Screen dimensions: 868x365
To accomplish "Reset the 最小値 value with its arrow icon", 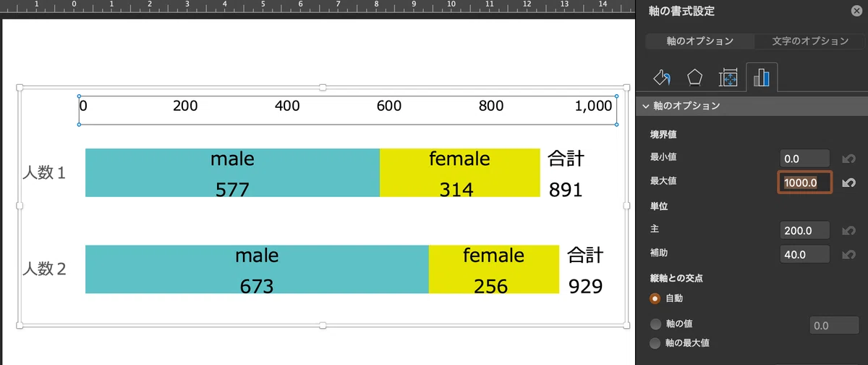I will coord(849,158).
